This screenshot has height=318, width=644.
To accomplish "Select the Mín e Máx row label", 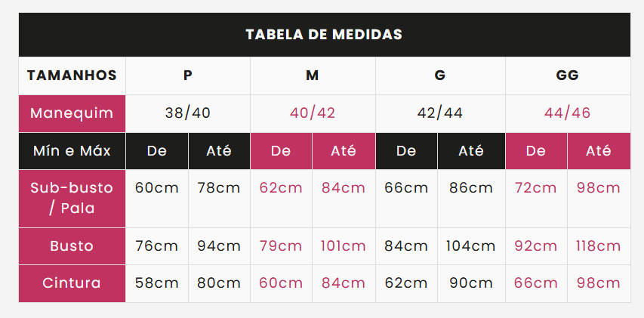I will [x=72, y=151].
